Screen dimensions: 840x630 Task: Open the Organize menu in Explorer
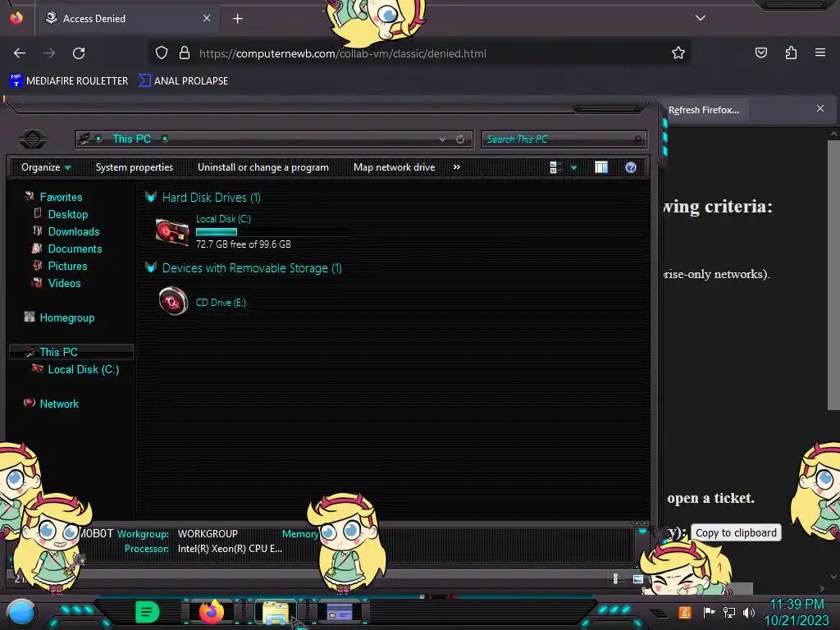(46, 167)
